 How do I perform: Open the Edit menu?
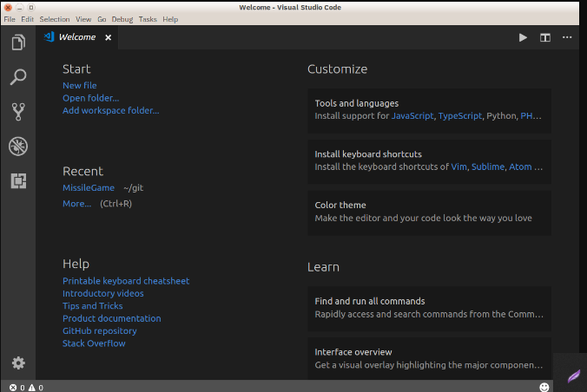pos(27,19)
